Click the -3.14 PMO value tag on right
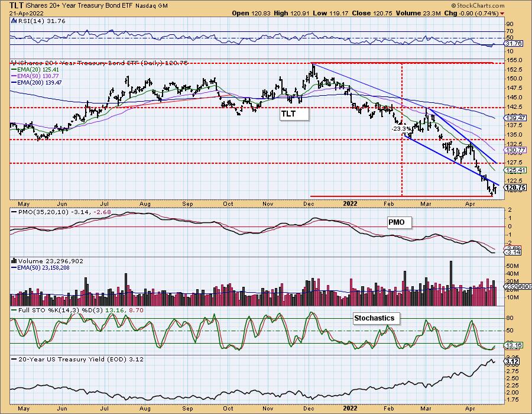This screenshot has height=414, width=532. point(513,253)
